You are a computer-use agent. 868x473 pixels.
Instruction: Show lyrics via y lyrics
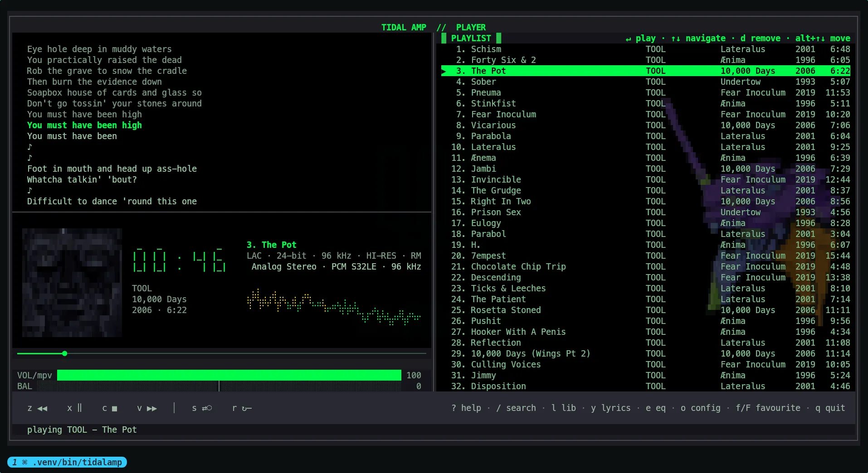[x=610, y=408]
